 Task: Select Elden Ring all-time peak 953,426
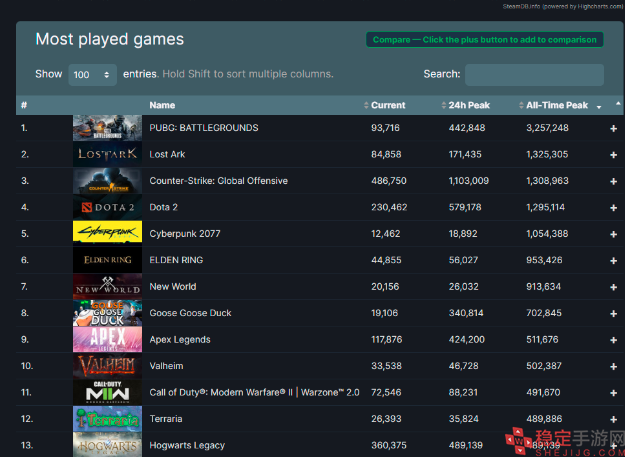point(544,260)
